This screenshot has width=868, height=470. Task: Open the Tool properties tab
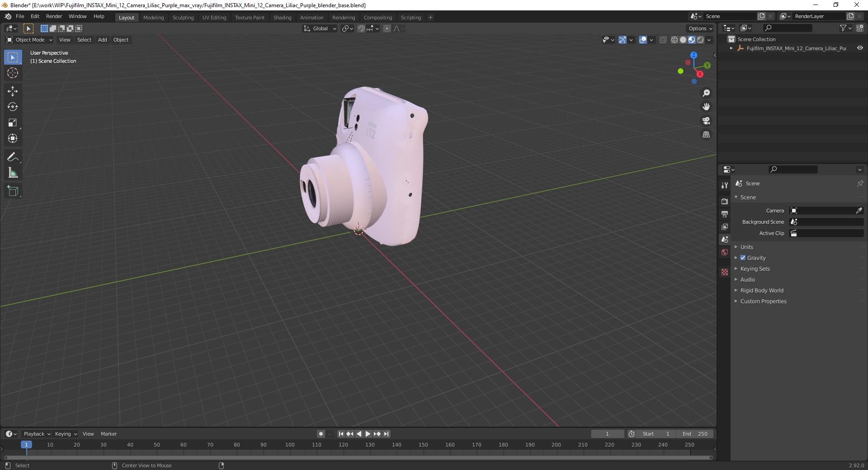tap(725, 185)
